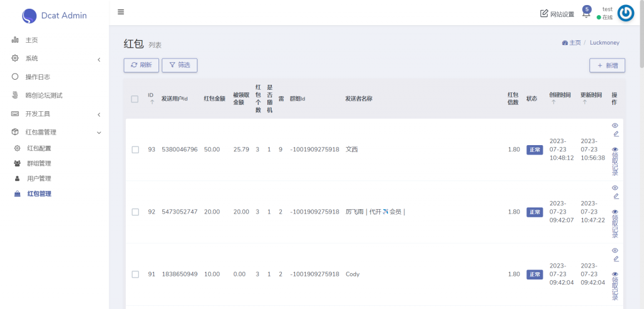Open 操作日志 in the sidebar
The width and height of the screenshot is (644, 309).
pos(55,77)
